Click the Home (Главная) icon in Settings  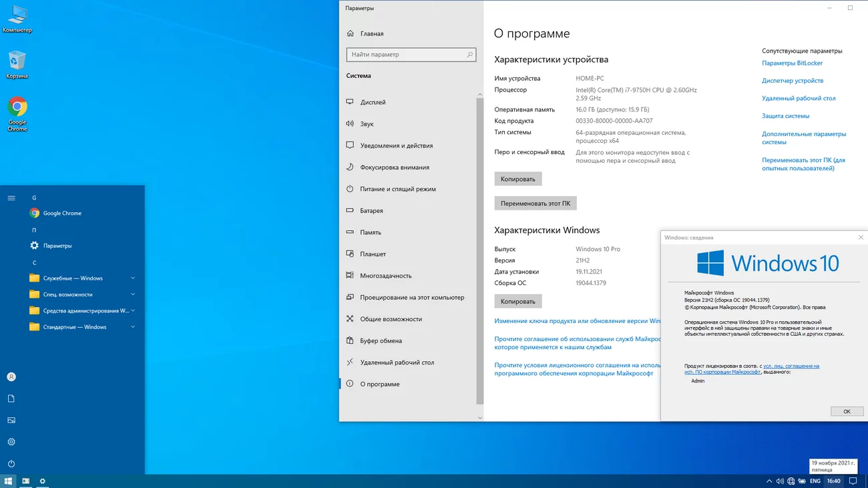[351, 33]
